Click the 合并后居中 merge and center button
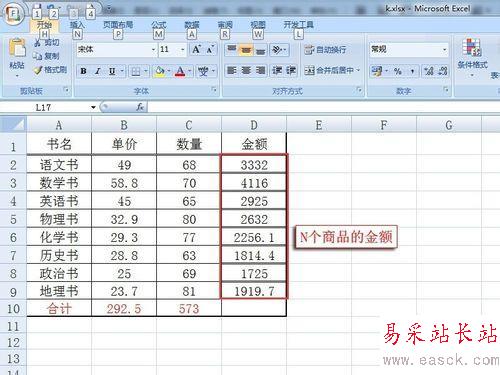Screen dimensions: 500x375 329,71
